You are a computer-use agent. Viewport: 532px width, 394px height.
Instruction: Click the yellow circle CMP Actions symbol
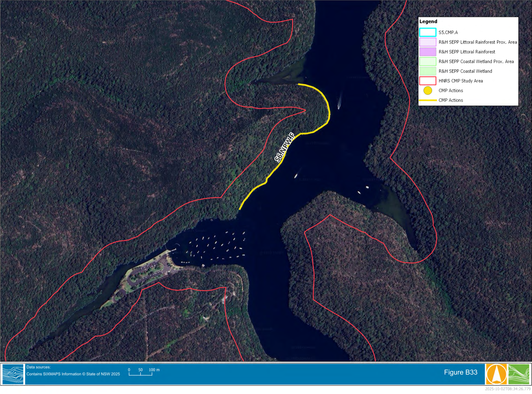(428, 90)
